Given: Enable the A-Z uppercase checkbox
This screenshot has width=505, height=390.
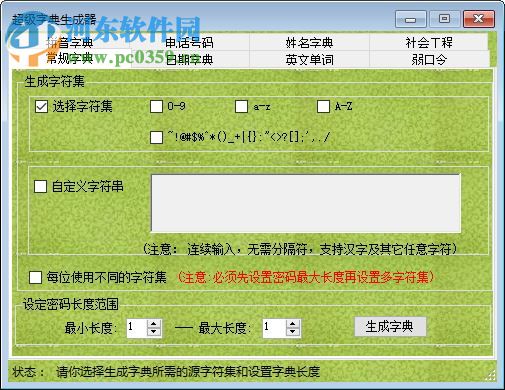Looking at the screenshot, I should [x=323, y=107].
